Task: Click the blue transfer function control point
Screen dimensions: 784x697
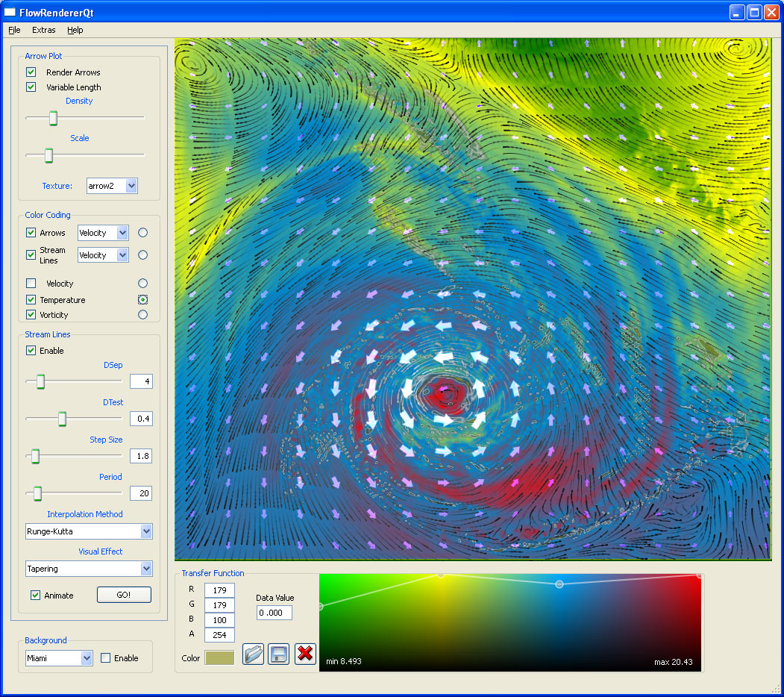Action: coord(559,584)
